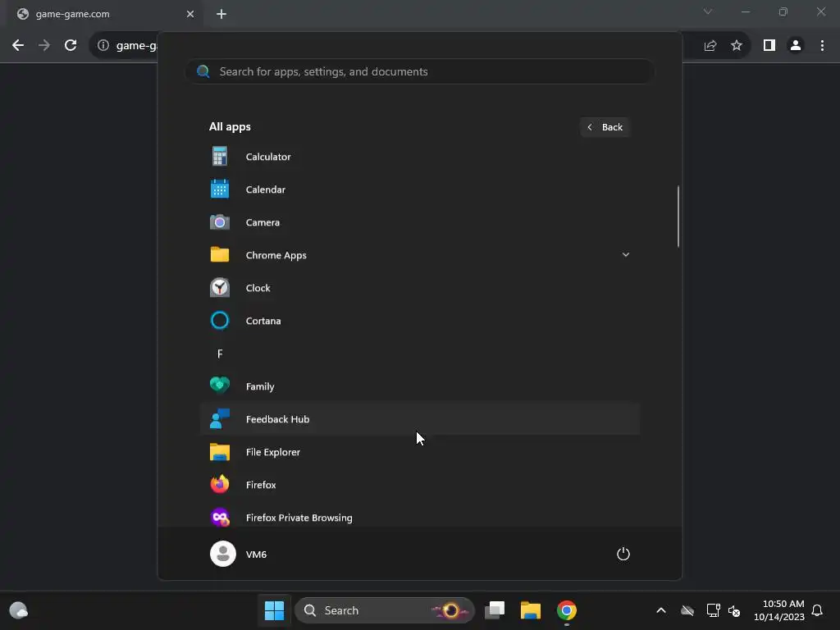Open the network status tray icon
840x630 pixels.
[713, 610]
